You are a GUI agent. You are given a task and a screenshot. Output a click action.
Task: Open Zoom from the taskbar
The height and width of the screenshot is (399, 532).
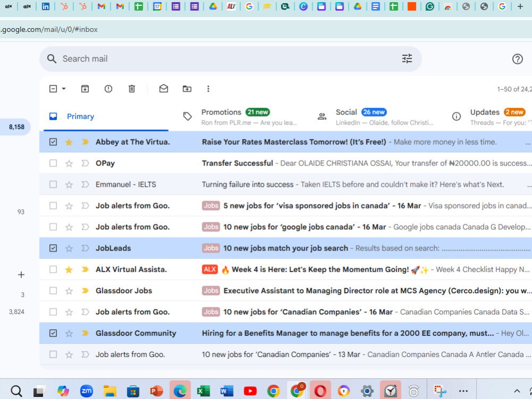pyautogui.click(x=86, y=391)
